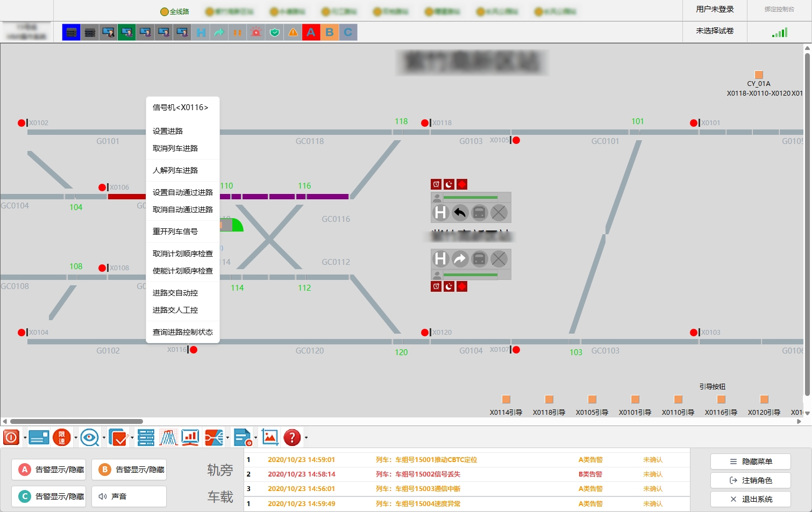This screenshot has width=812, height=512.
Task: Click the upper platform hold train H icon
Action: [x=440, y=213]
